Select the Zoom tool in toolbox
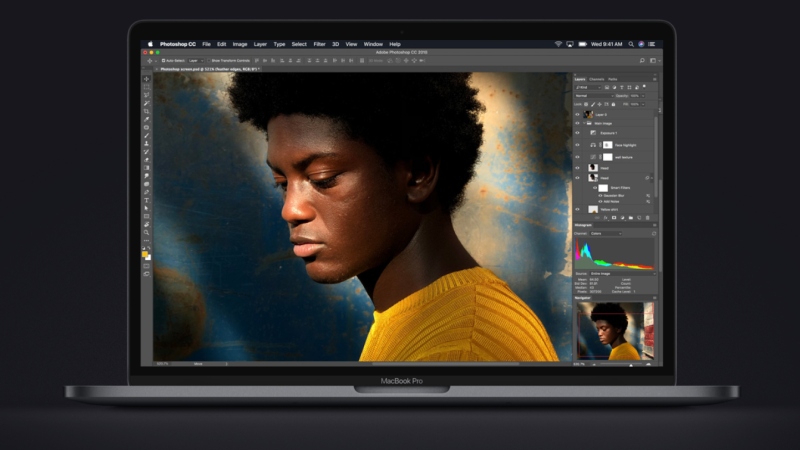 click(147, 235)
